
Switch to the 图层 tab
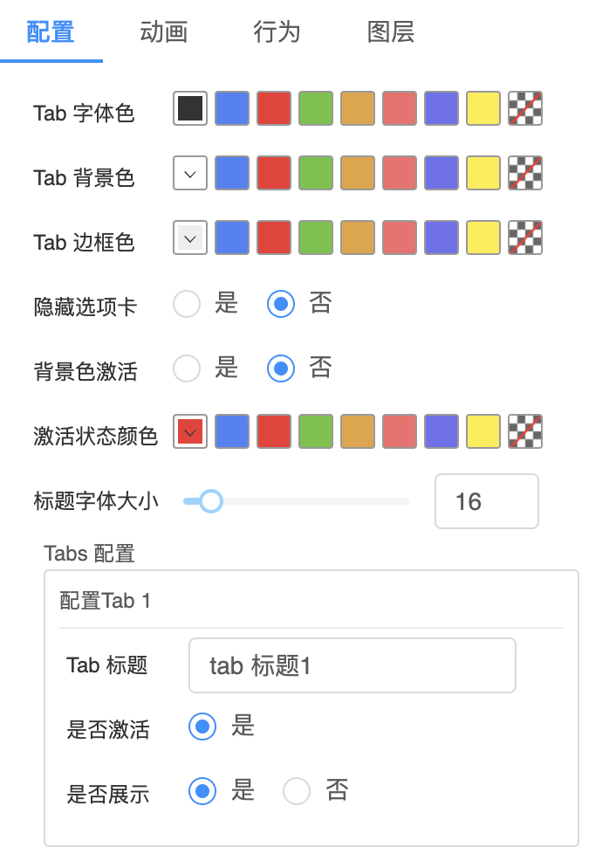[390, 32]
